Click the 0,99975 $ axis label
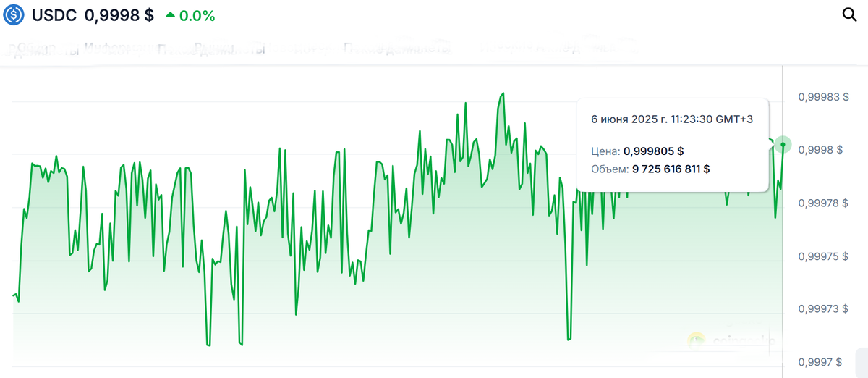The image size is (868, 378). click(824, 256)
